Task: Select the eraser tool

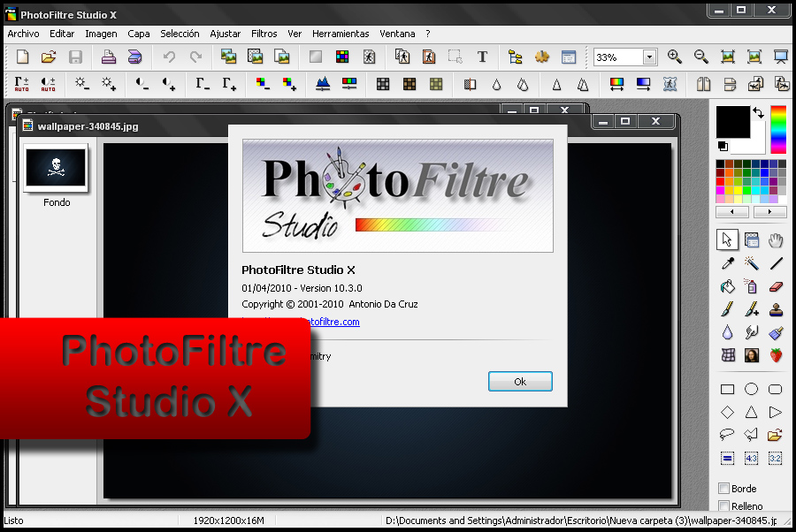Action: point(775,286)
